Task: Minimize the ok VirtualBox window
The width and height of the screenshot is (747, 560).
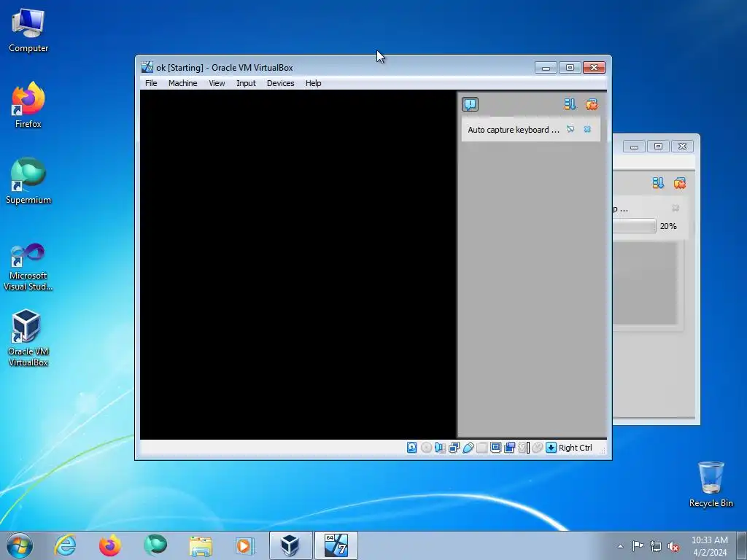Action: point(546,68)
